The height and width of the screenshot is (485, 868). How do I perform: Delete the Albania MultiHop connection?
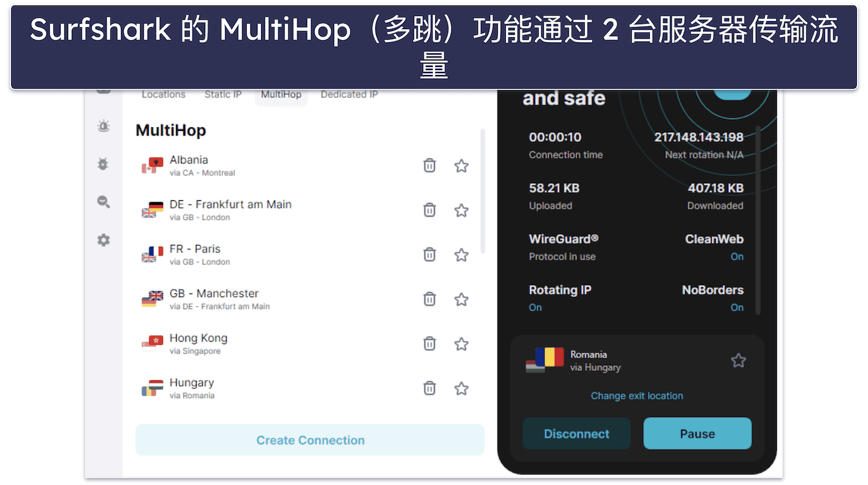[430, 166]
